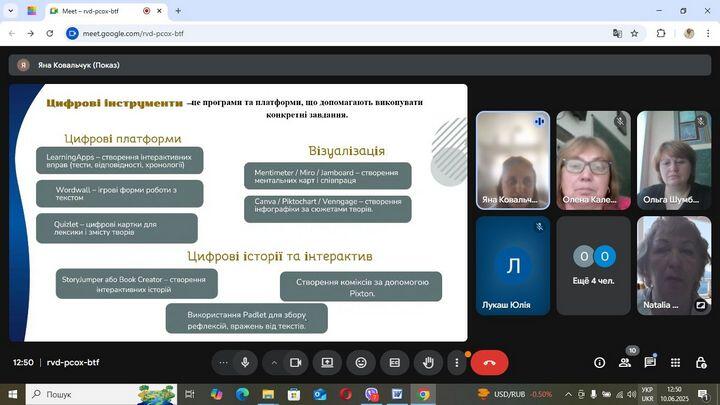Screen dimensions: 720x405
Task: Go forward in browser history
Action: (30, 34)
